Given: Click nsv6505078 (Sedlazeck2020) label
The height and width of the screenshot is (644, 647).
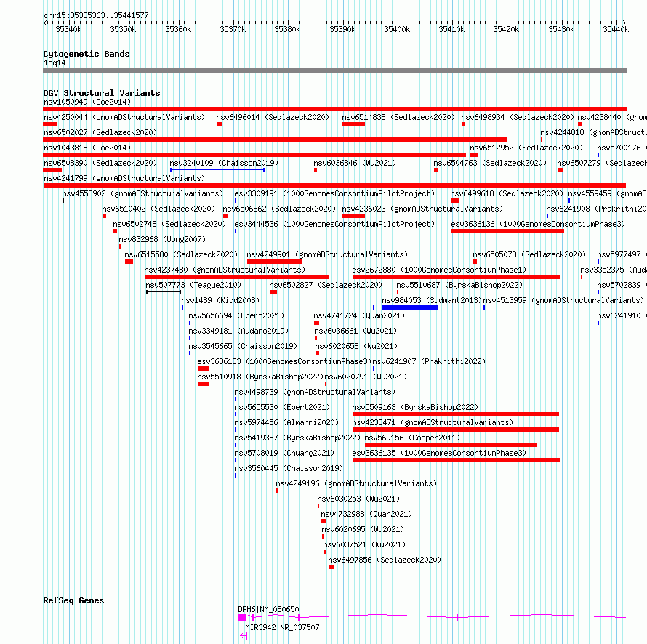Looking at the screenshot, I should [x=529, y=254].
